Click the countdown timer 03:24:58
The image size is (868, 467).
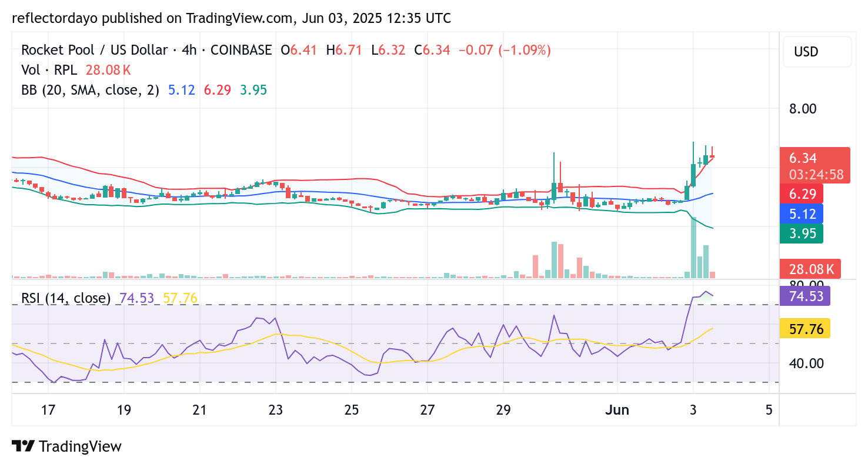pos(815,174)
